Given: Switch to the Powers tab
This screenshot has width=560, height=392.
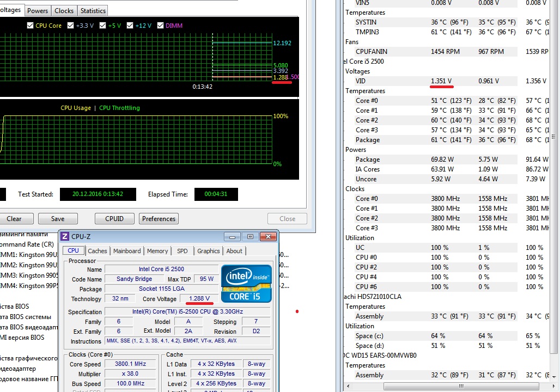Looking at the screenshot, I should 38,11.
